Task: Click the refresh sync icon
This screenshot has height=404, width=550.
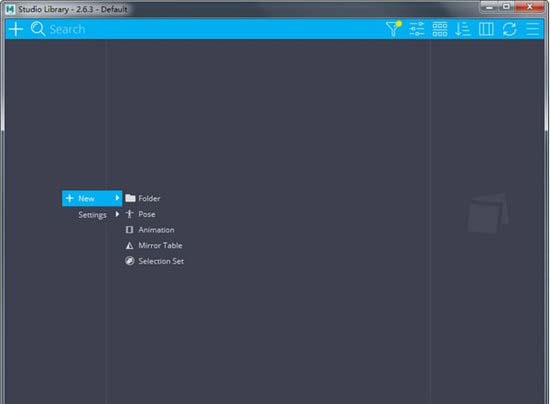Action: [509, 29]
